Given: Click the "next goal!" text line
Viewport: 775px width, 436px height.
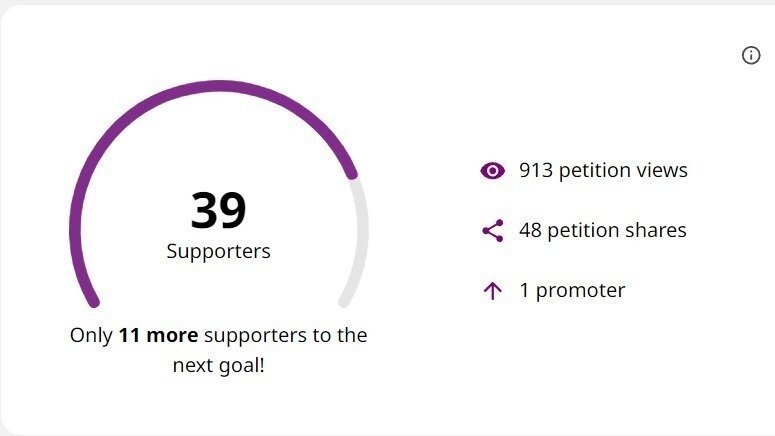Looking at the screenshot, I should pyautogui.click(x=218, y=365).
